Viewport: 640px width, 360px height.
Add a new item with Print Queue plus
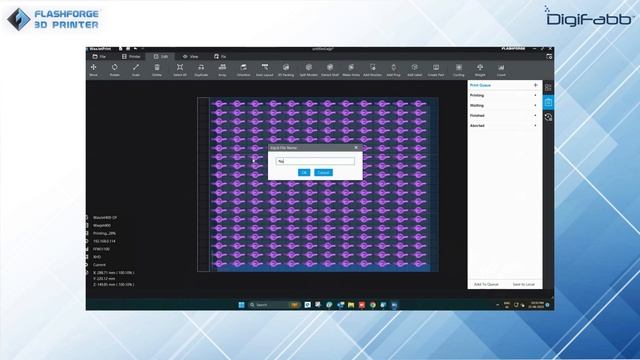coord(536,85)
